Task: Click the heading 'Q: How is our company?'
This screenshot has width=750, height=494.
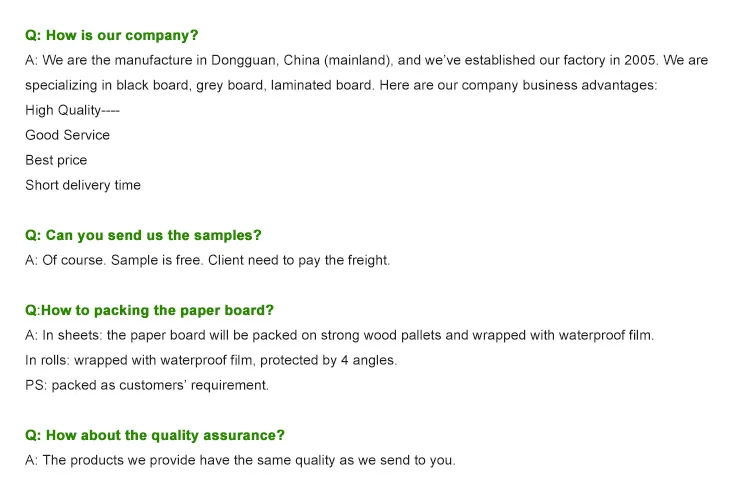Action: click(x=111, y=35)
